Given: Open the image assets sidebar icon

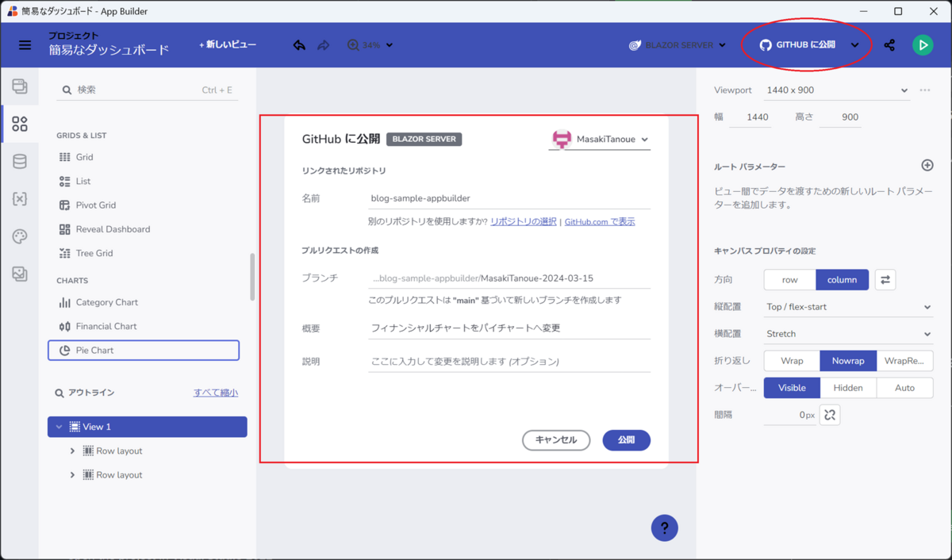Looking at the screenshot, I should 20,274.
